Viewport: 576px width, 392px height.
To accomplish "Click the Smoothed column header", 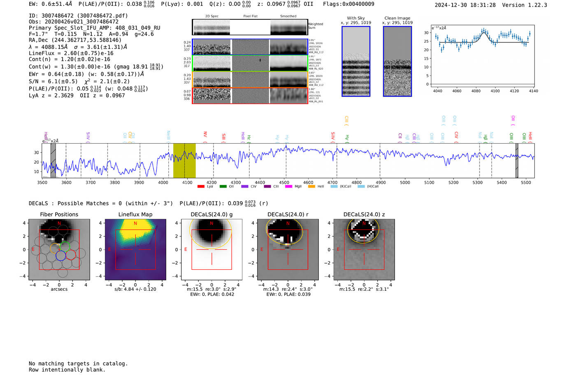I will tap(288, 16).
